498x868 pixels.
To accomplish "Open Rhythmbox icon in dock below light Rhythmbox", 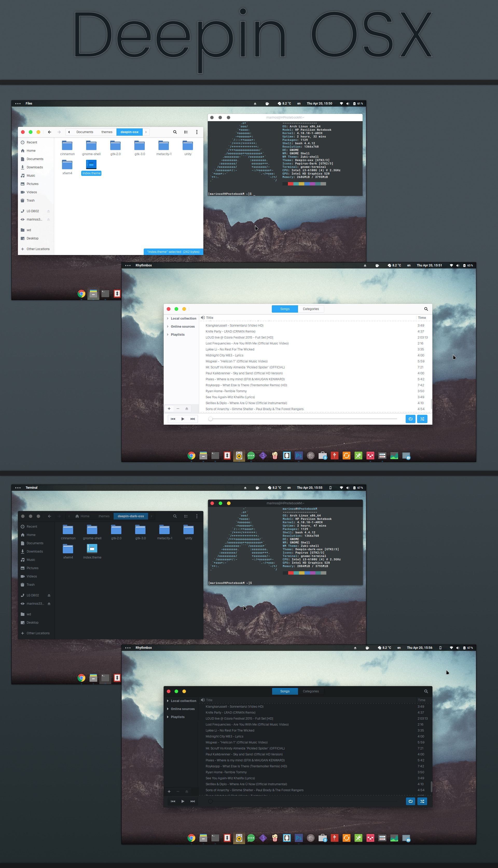I will coord(239,456).
